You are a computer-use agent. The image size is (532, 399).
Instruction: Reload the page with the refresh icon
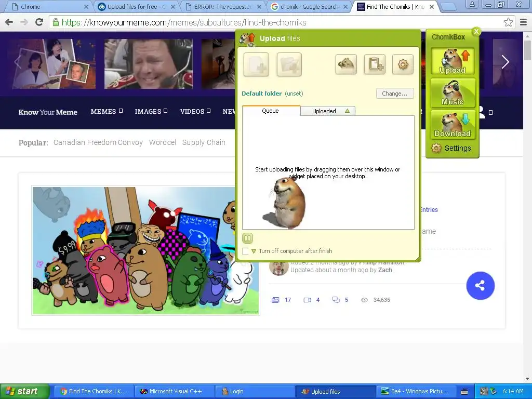pos(39,22)
